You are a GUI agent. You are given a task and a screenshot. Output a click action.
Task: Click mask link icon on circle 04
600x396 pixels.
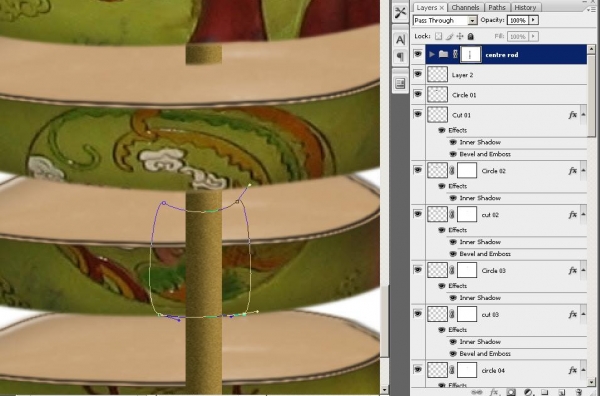pyautogui.click(x=452, y=370)
